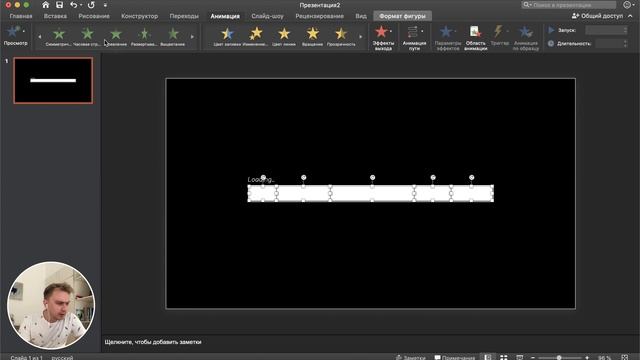
Task: Show previous entrance effects using the left arrow
Action: (40, 37)
